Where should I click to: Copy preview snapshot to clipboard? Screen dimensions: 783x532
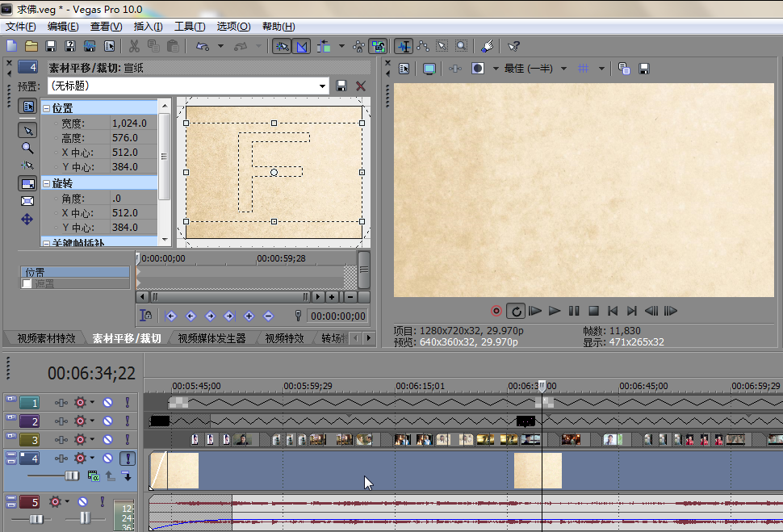click(x=624, y=69)
